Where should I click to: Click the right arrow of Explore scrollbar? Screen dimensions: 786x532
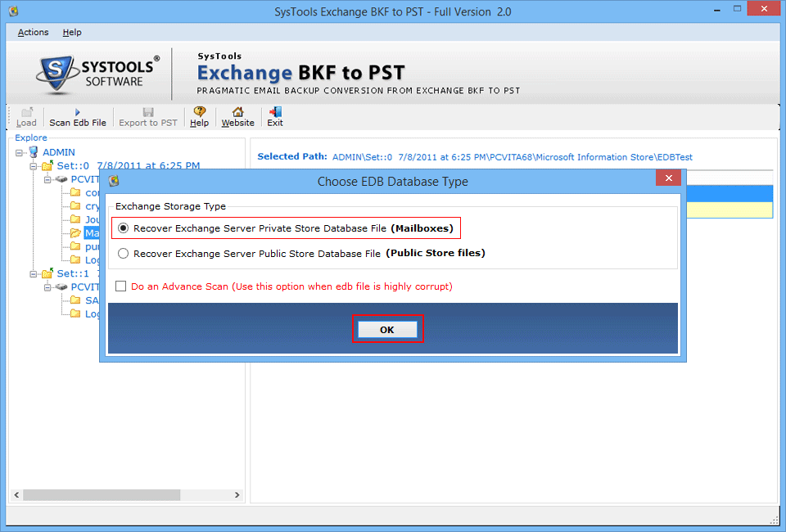(x=237, y=495)
